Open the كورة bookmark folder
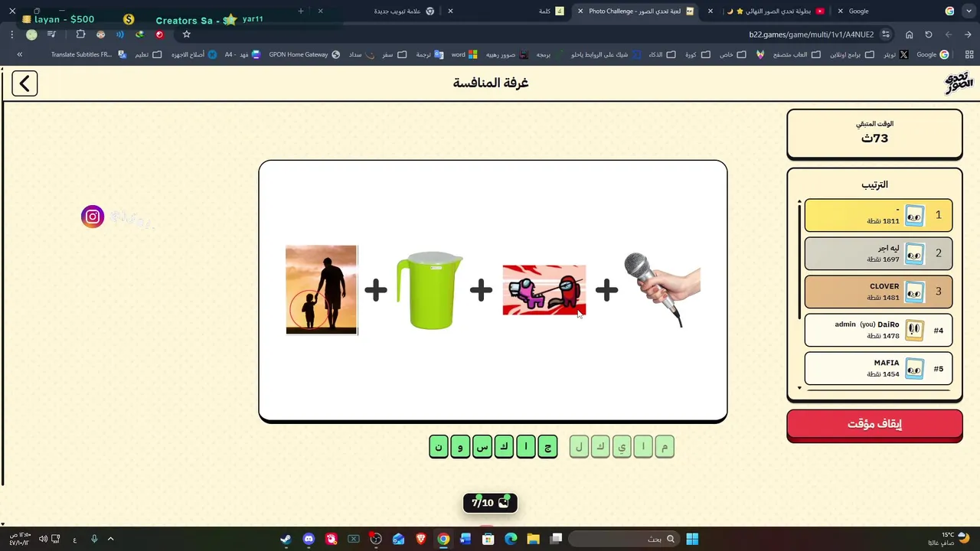 pyautogui.click(x=697, y=54)
